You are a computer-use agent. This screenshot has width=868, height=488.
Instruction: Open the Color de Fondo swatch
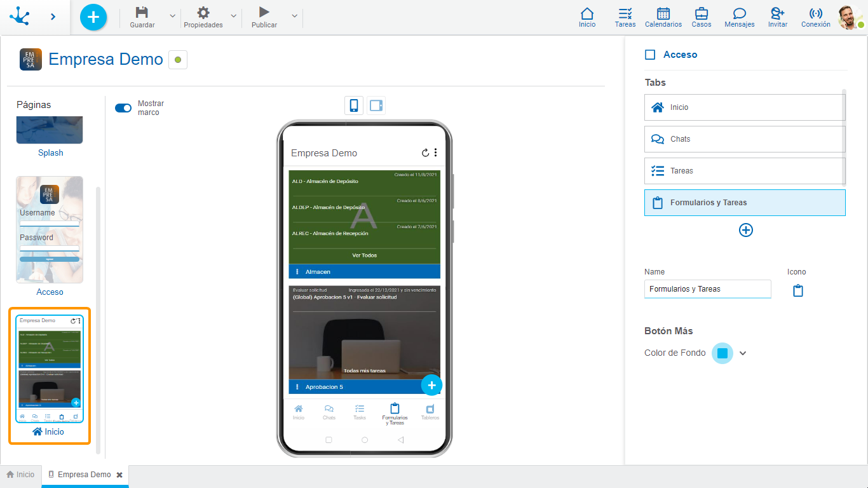pyautogui.click(x=722, y=353)
